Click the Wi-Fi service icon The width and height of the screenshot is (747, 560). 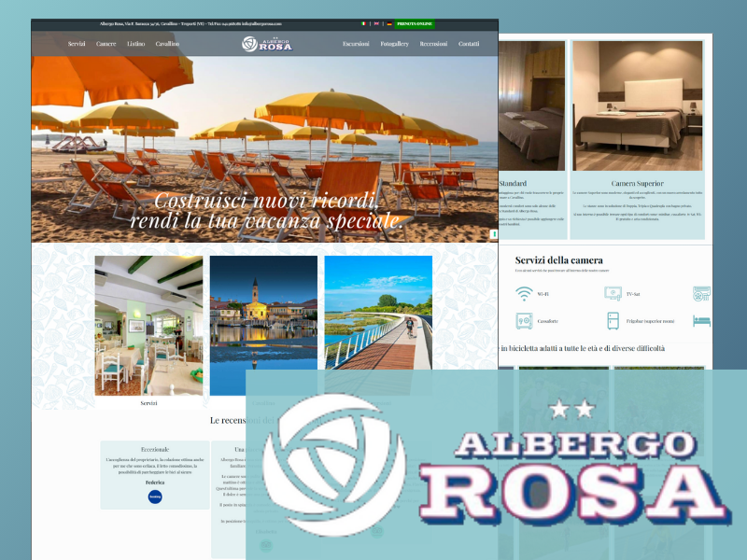[524, 294]
